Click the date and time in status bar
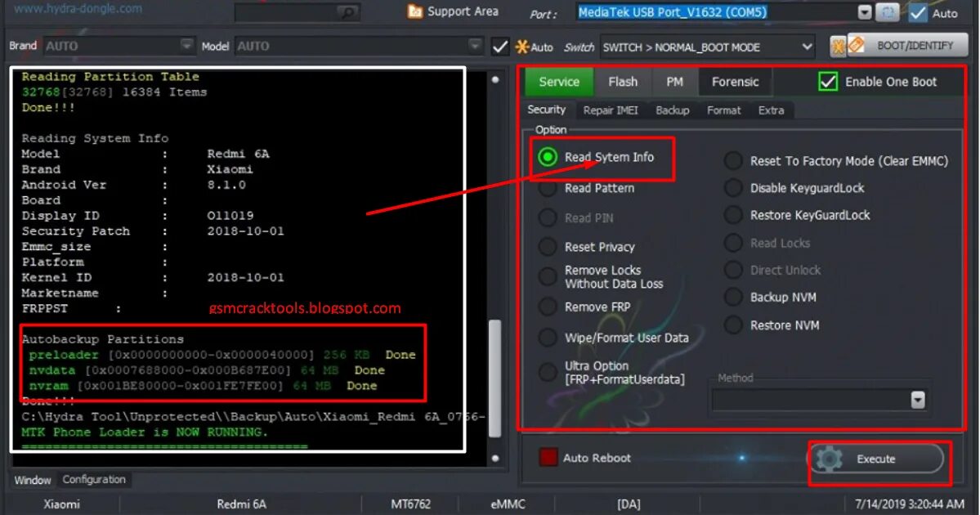Viewport: 980px width, 515px height. pyautogui.click(x=910, y=504)
